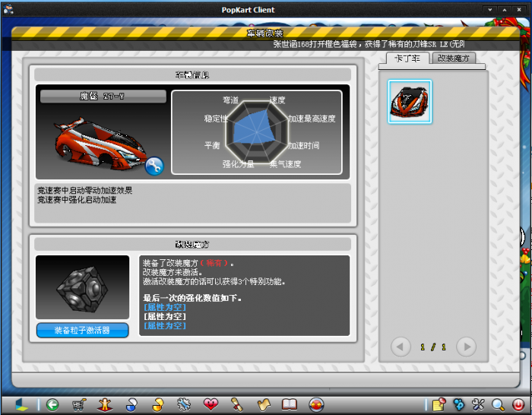Open the rolled scroll with ribbon icon
The height and width of the screenshot is (415, 532).
point(237,404)
